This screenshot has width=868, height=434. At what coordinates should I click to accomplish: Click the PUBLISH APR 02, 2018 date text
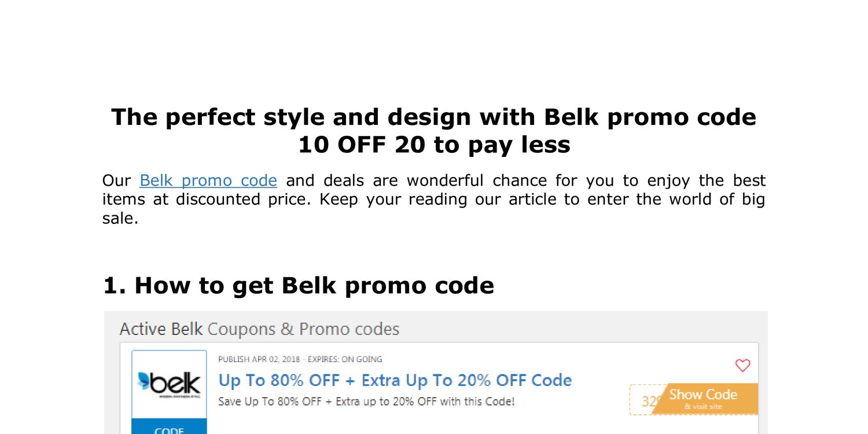[x=260, y=359]
